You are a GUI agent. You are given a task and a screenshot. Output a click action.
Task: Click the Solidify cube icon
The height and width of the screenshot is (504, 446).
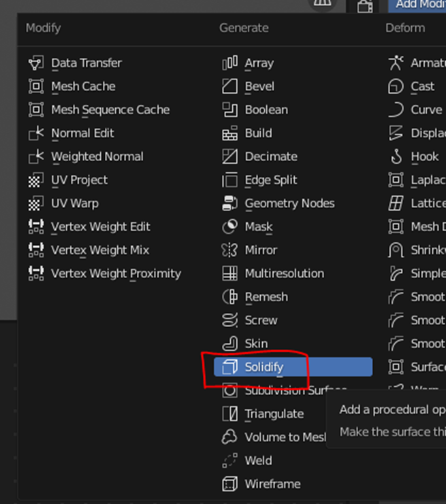(x=229, y=367)
